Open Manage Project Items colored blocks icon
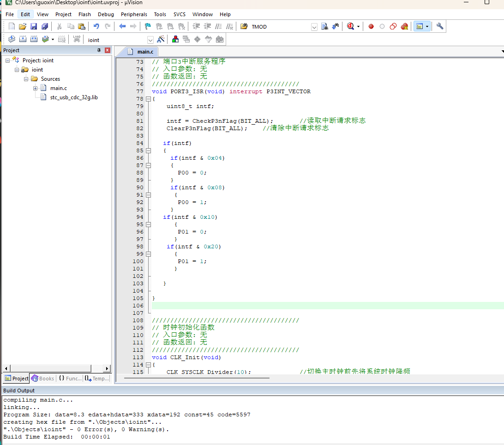The image size is (504, 445). tap(175, 40)
